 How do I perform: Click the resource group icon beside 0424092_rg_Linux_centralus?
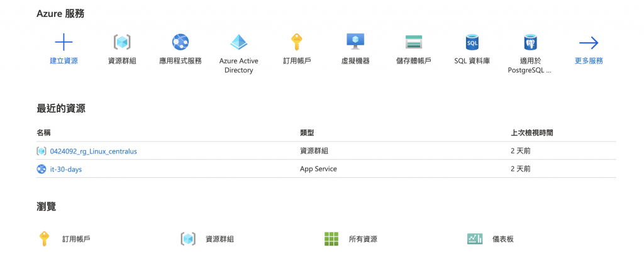41,151
